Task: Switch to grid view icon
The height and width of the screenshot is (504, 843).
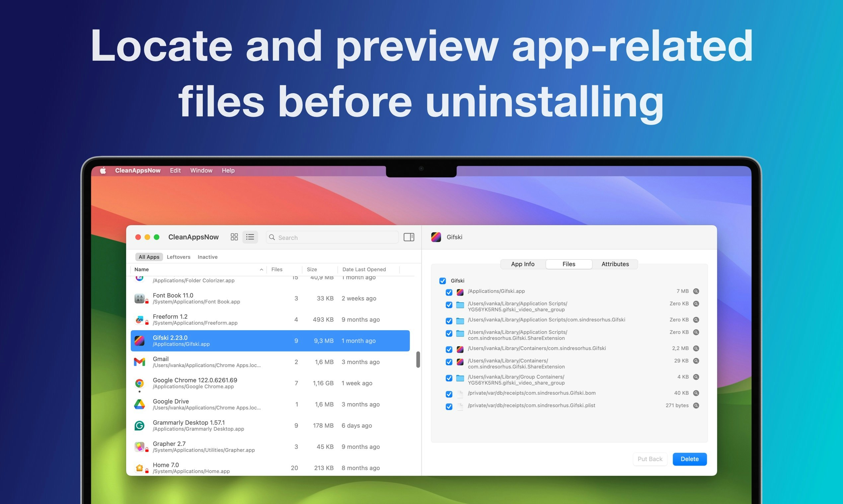Action: (x=234, y=237)
